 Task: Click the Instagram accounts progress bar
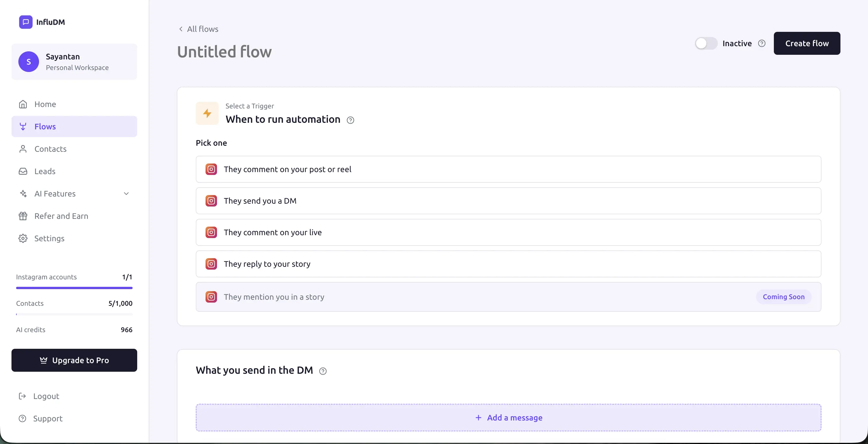(x=74, y=288)
